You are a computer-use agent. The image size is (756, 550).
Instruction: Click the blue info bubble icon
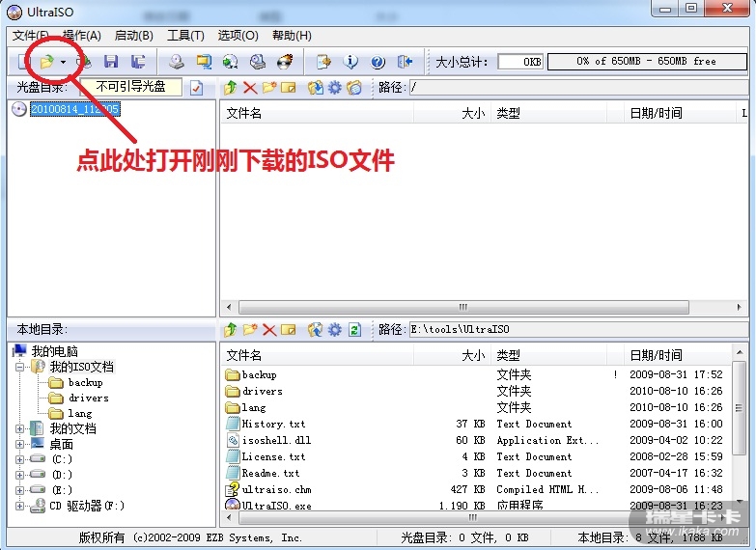350,61
